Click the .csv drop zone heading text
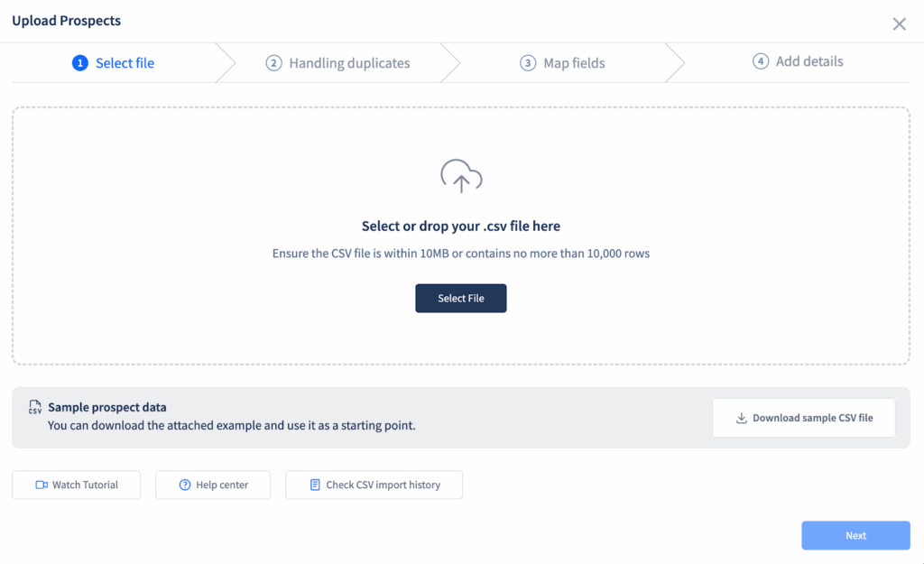 point(461,227)
